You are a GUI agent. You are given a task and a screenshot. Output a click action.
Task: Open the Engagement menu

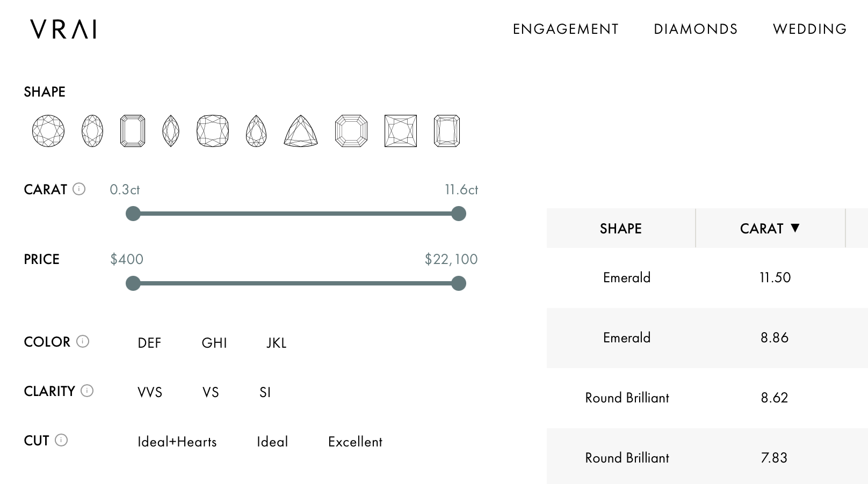566,29
